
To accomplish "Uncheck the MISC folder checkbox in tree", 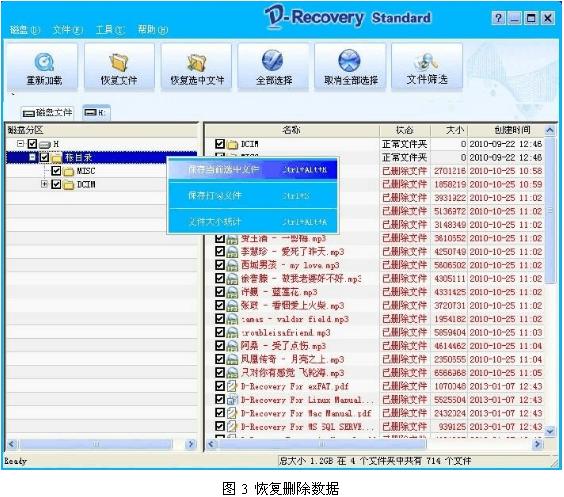I will pyautogui.click(x=56, y=170).
